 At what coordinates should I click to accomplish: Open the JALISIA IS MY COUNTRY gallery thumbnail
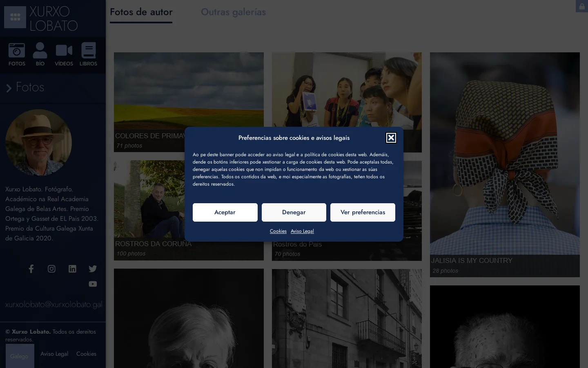point(505,164)
